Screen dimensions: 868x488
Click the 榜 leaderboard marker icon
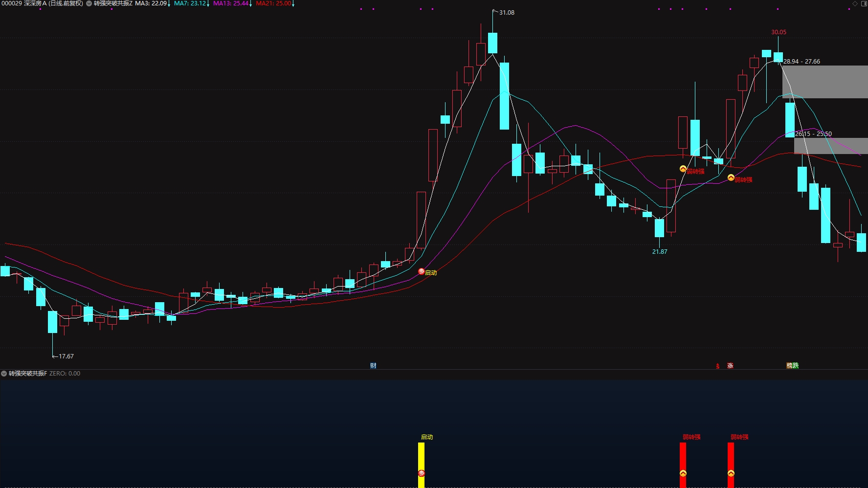(x=789, y=366)
